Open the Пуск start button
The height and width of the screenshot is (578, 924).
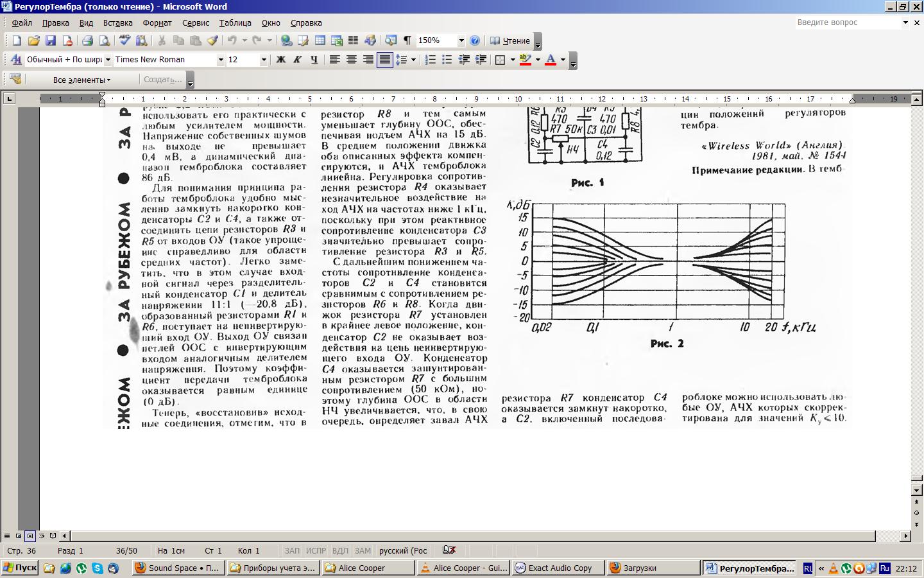[x=20, y=568]
